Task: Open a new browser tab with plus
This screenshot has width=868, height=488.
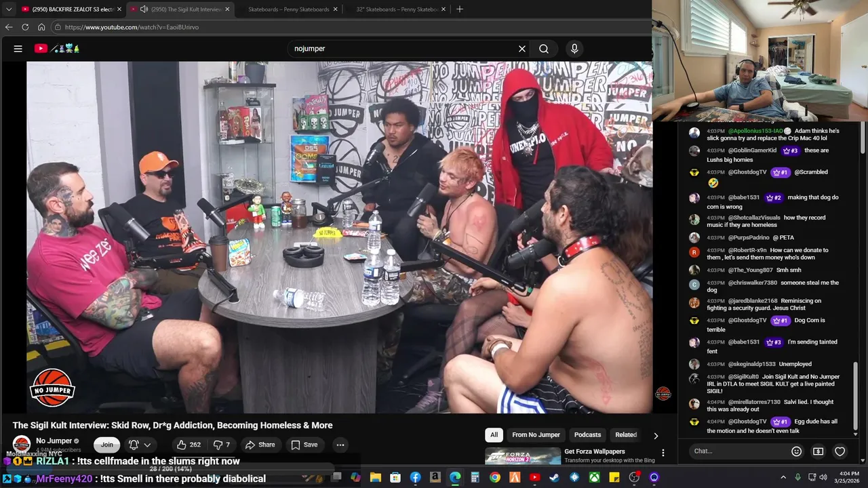Action: pyautogui.click(x=460, y=9)
